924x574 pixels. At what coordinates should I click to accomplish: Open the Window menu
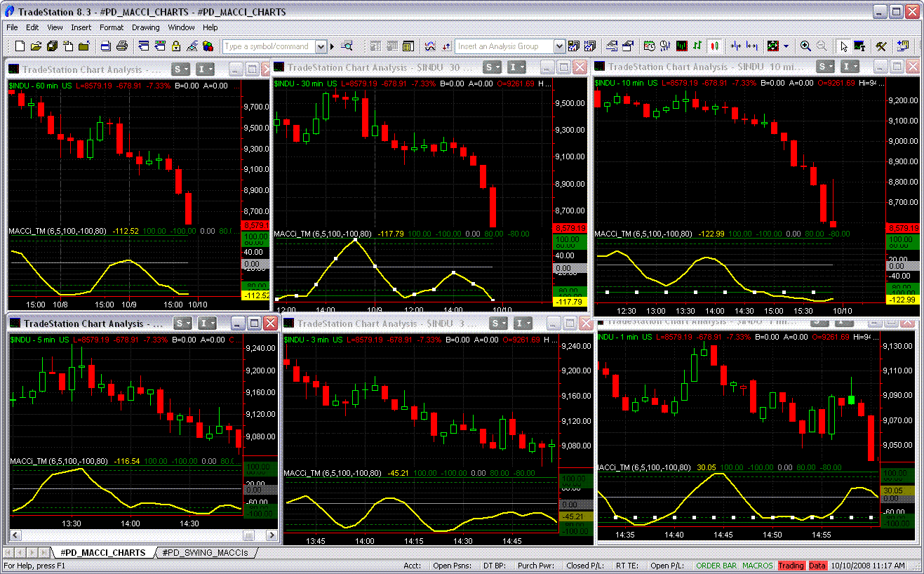point(181,27)
